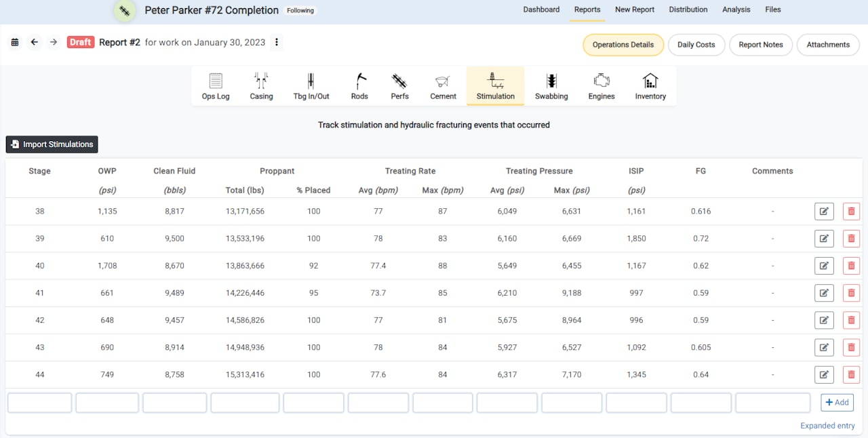Go to the previous report arrow
868x438 pixels.
(34, 42)
